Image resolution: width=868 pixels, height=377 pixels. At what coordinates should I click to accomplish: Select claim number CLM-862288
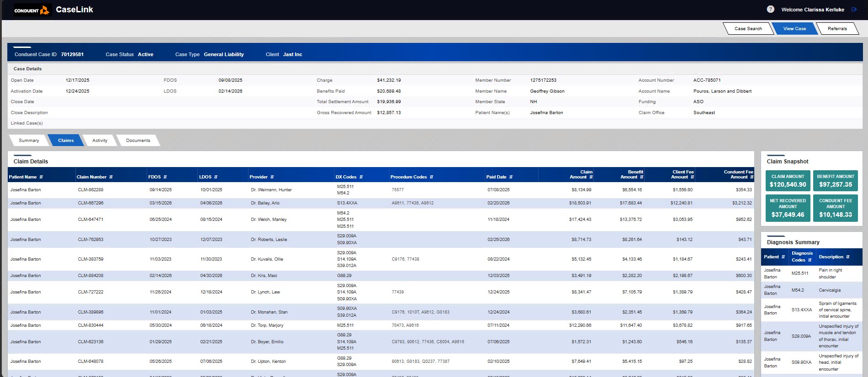[90, 190]
